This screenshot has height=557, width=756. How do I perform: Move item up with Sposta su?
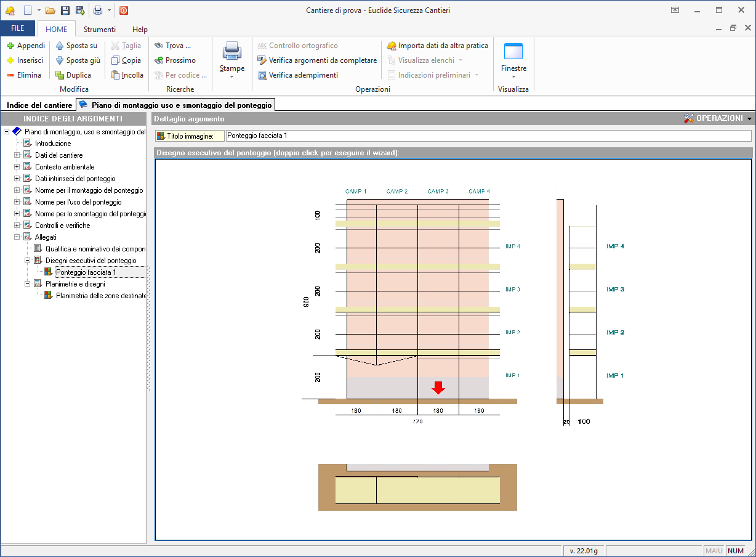(x=76, y=46)
